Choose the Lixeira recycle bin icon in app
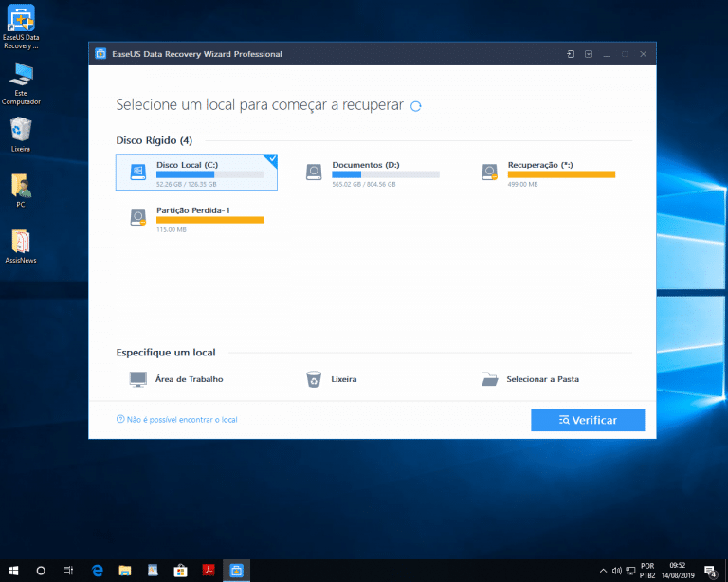The image size is (728, 582). (x=314, y=379)
